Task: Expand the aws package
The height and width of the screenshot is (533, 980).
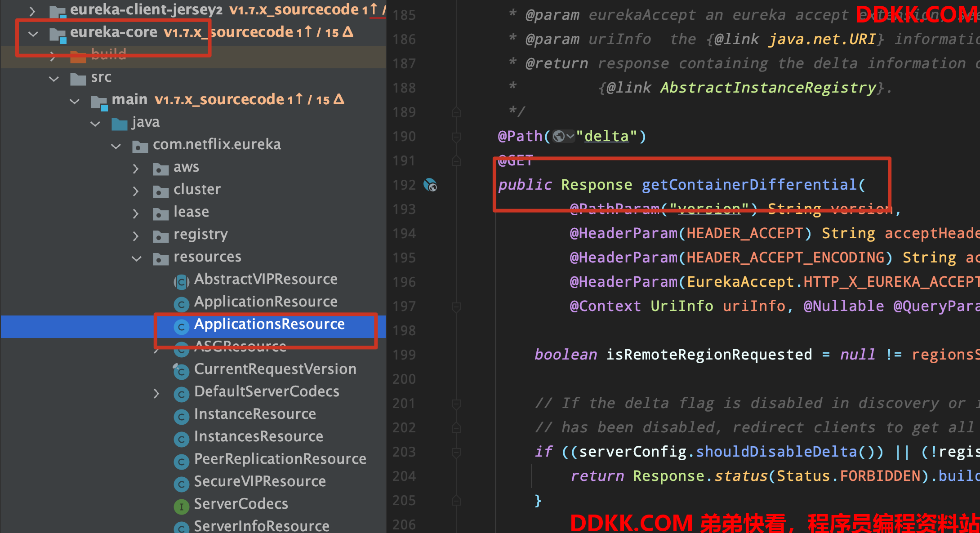Action: (x=136, y=169)
